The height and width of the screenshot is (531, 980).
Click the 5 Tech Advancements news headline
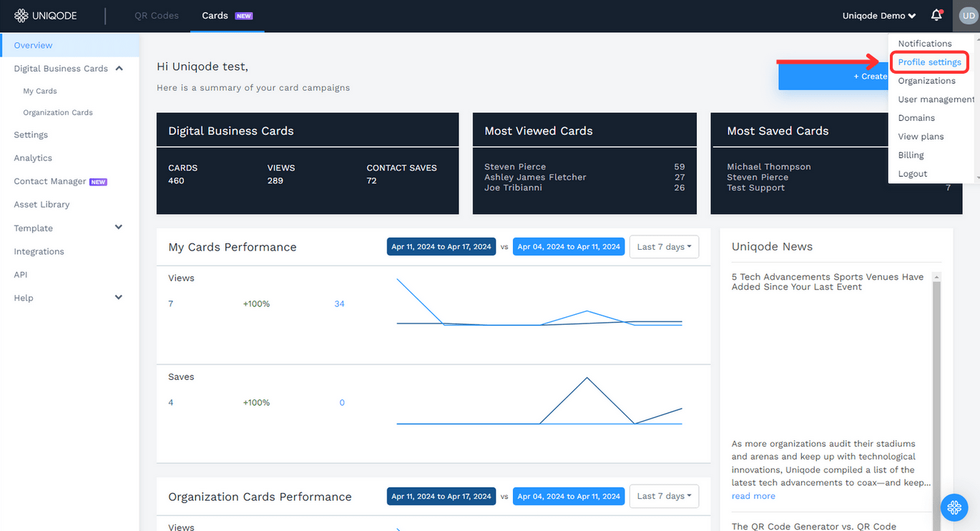coord(828,282)
